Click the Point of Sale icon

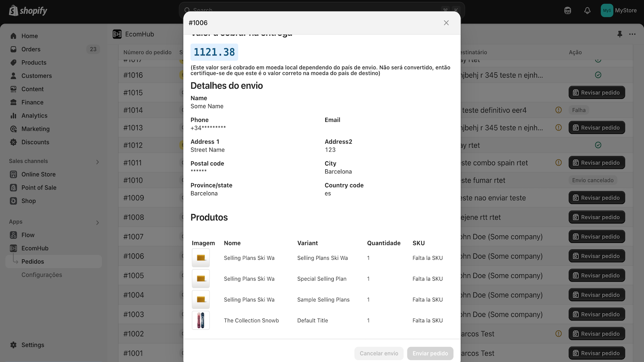(x=13, y=187)
